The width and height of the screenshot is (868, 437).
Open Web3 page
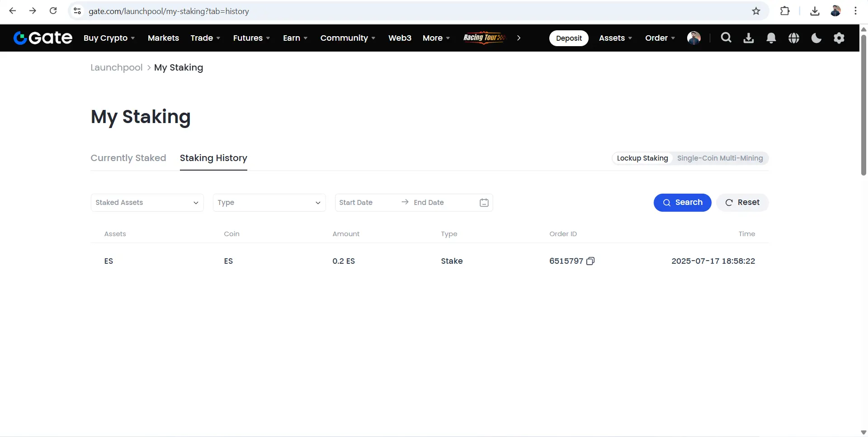click(x=400, y=38)
